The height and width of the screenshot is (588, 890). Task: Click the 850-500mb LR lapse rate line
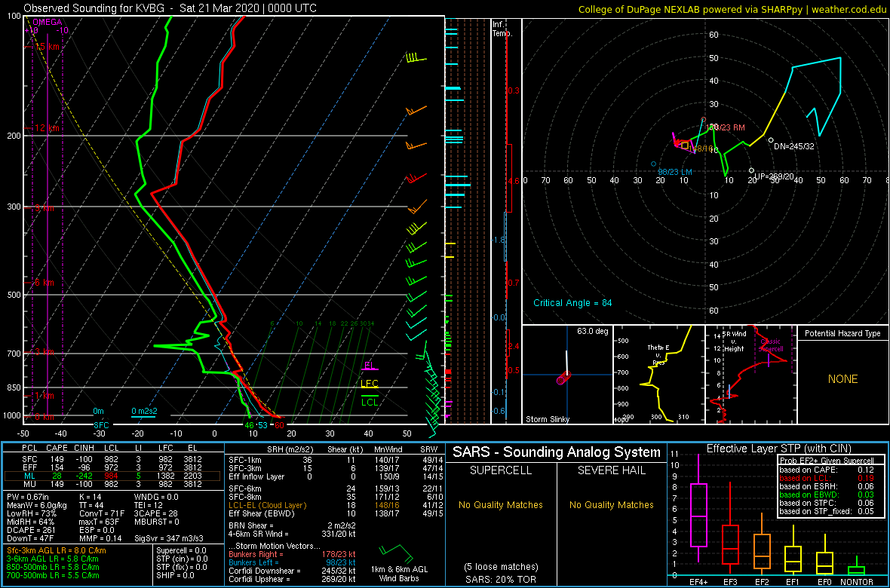coord(54,567)
